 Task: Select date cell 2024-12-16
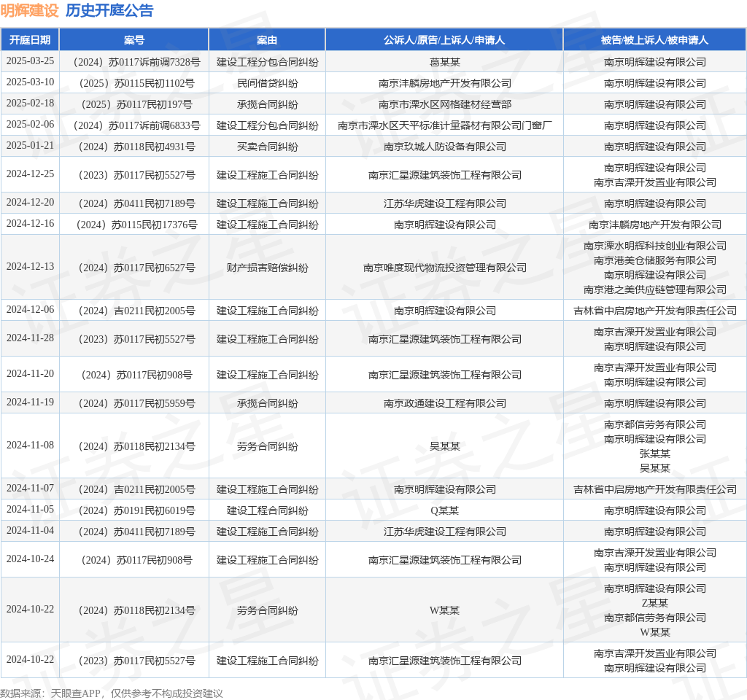click(30, 223)
